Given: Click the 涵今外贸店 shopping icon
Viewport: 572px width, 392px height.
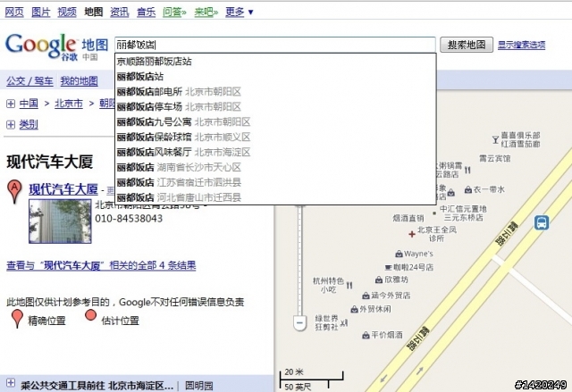Looking at the screenshot, I should point(366,296).
